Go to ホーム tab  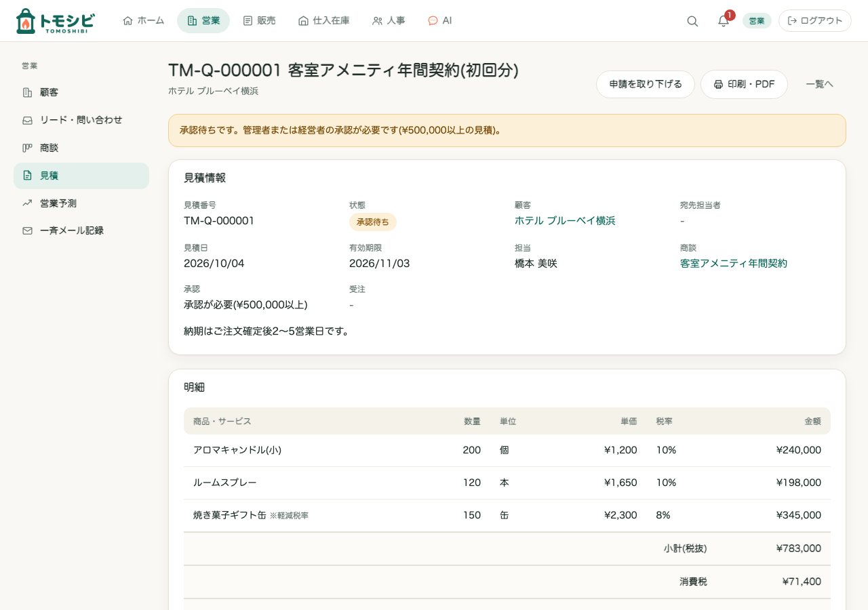pyautogui.click(x=144, y=21)
